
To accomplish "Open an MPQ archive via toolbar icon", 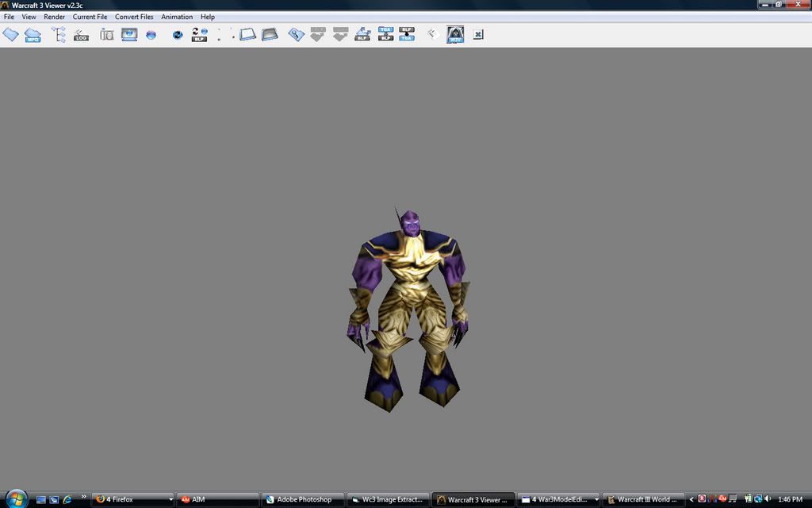I will pos(33,35).
